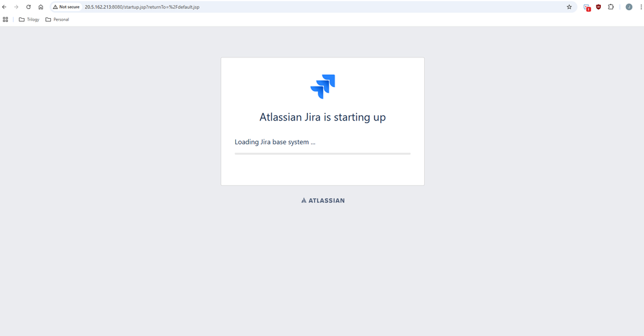Reload the page with the refresh icon

pyautogui.click(x=28, y=7)
